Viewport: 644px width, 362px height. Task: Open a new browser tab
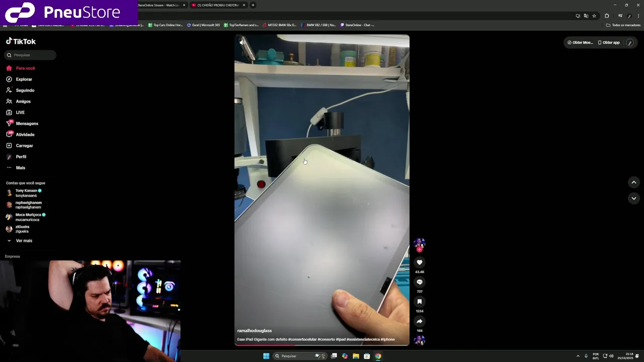[x=253, y=5]
